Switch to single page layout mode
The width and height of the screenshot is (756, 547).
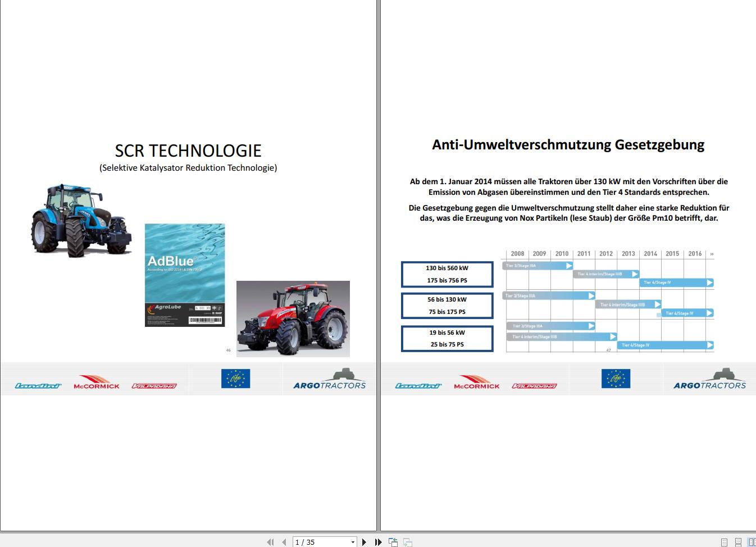724,542
